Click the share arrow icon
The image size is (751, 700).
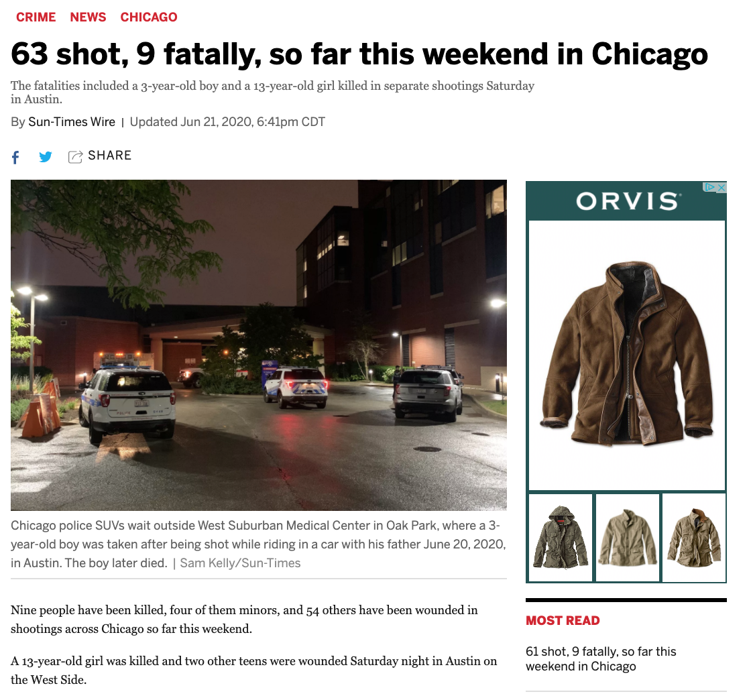click(75, 157)
